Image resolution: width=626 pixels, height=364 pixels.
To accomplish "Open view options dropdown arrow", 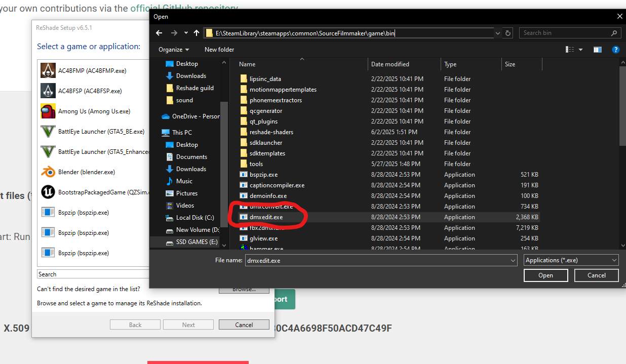I will 580,50.
